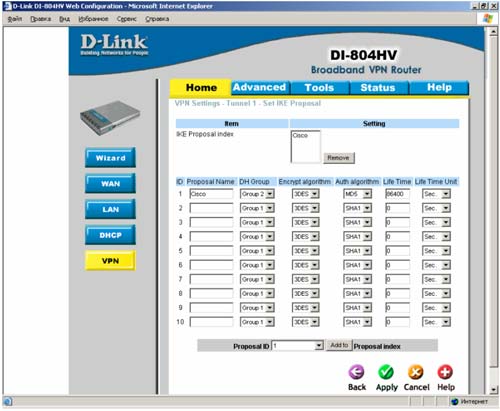500x411 pixels.
Task: Open the LAN settings page
Action: coord(110,209)
